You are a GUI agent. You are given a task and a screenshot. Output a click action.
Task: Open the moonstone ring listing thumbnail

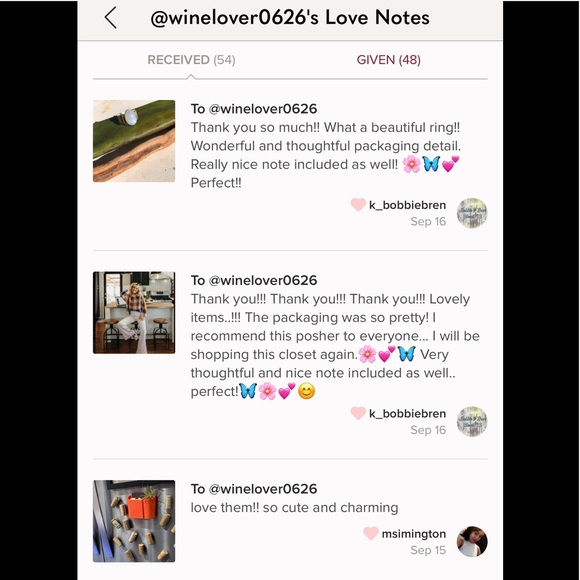pyautogui.click(x=134, y=141)
